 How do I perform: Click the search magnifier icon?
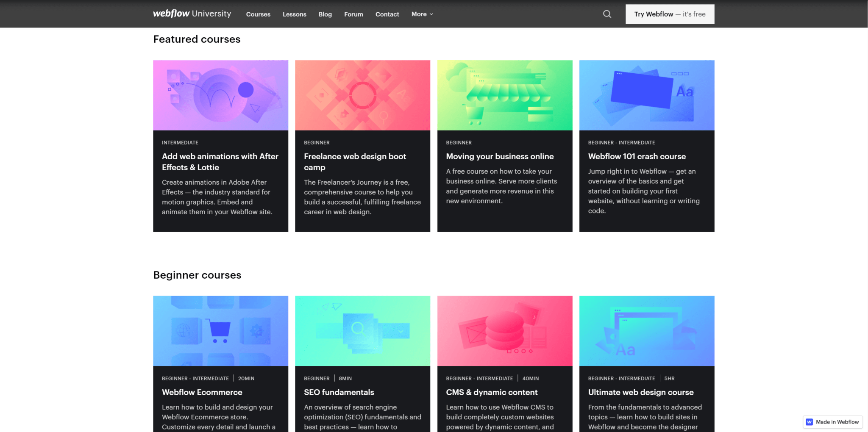pyautogui.click(x=607, y=14)
